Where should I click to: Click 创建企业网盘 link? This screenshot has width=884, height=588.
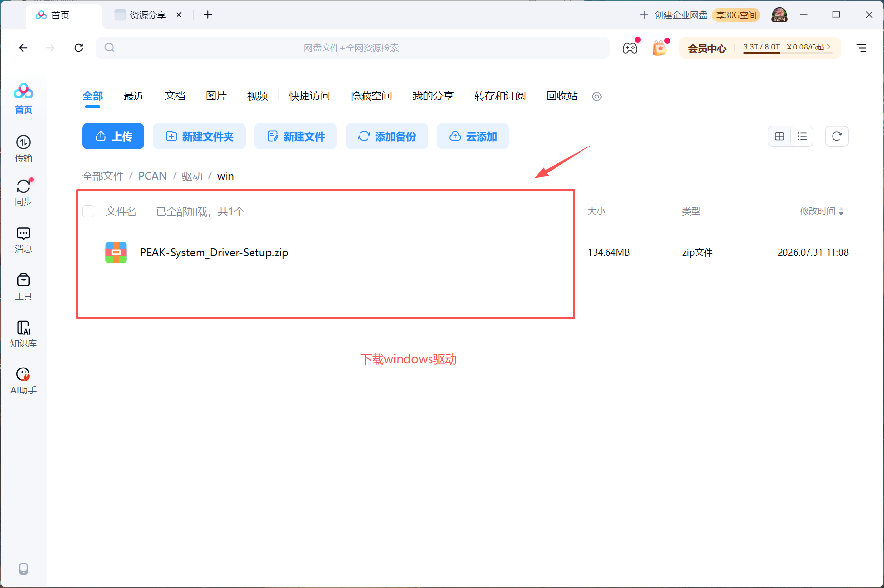coord(675,15)
